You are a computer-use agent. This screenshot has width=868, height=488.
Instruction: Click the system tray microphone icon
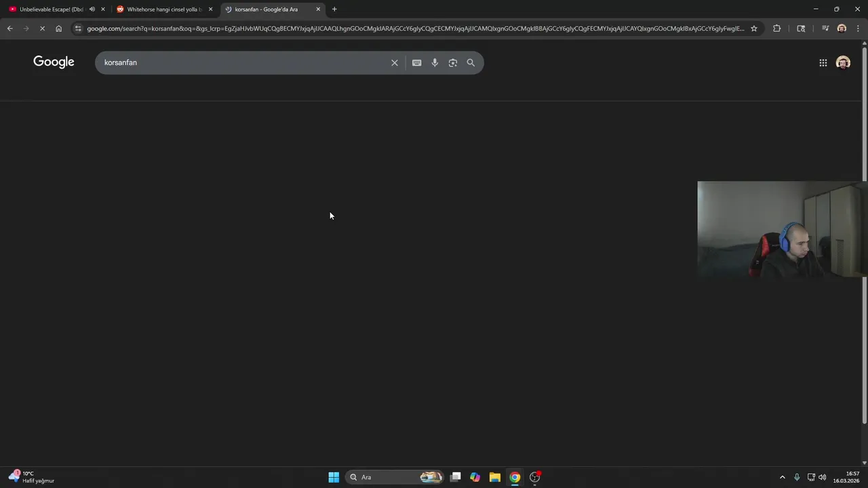797,477
